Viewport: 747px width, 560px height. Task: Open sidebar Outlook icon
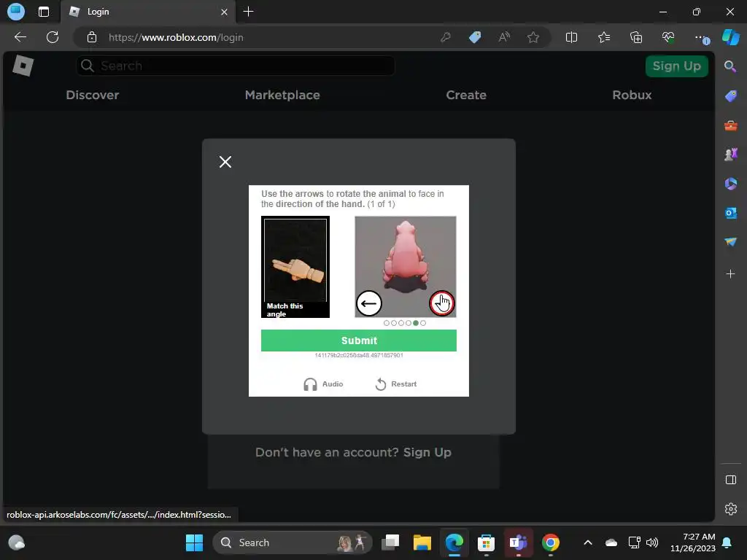tap(730, 213)
